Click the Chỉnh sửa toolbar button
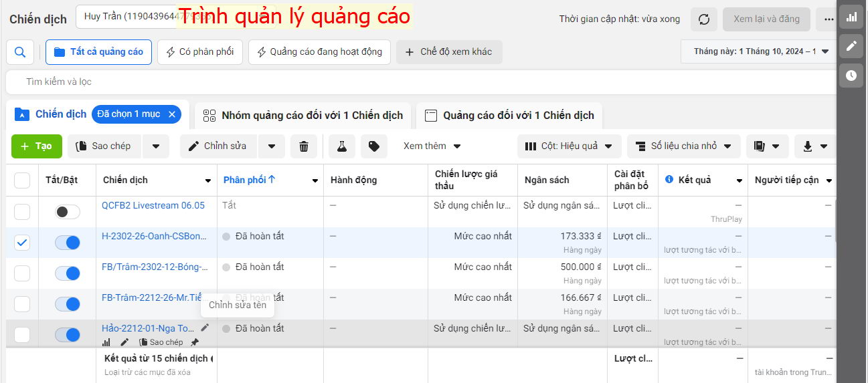The image size is (868, 383). click(x=219, y=146)
